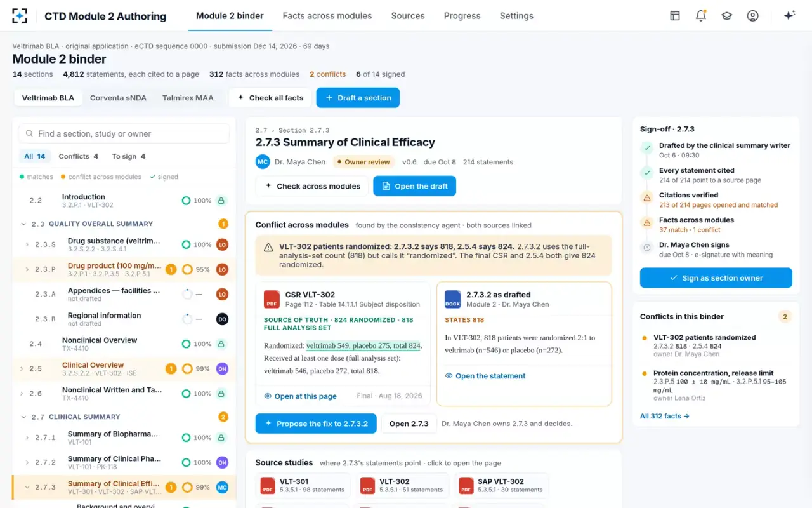The width and height of the screenshot is (812, 508).
Task: Click DO avatar on Regional information row
Action: click(x=222, y=319)
